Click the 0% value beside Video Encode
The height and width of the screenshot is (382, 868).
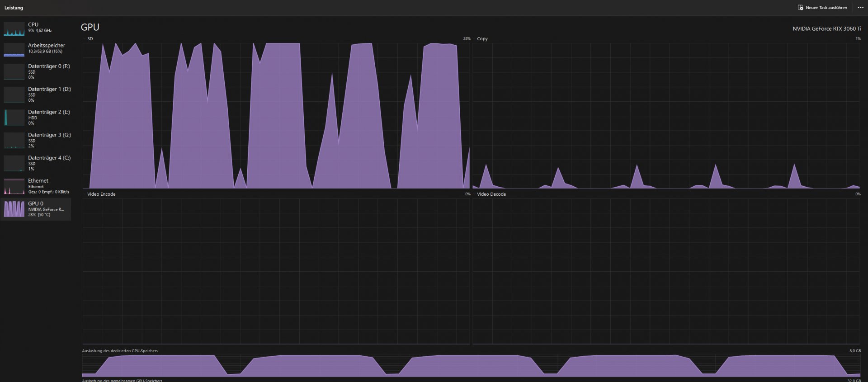(468, 194)
